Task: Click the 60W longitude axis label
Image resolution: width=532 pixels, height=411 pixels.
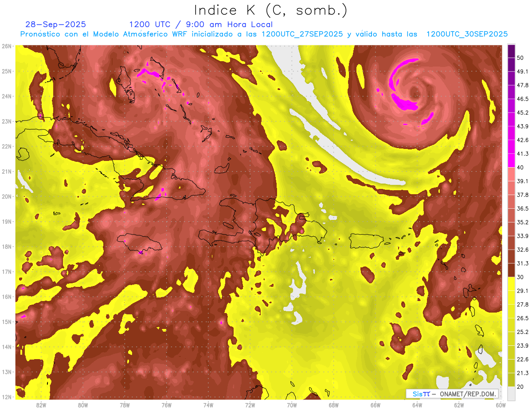Action: tap(501, 405)
